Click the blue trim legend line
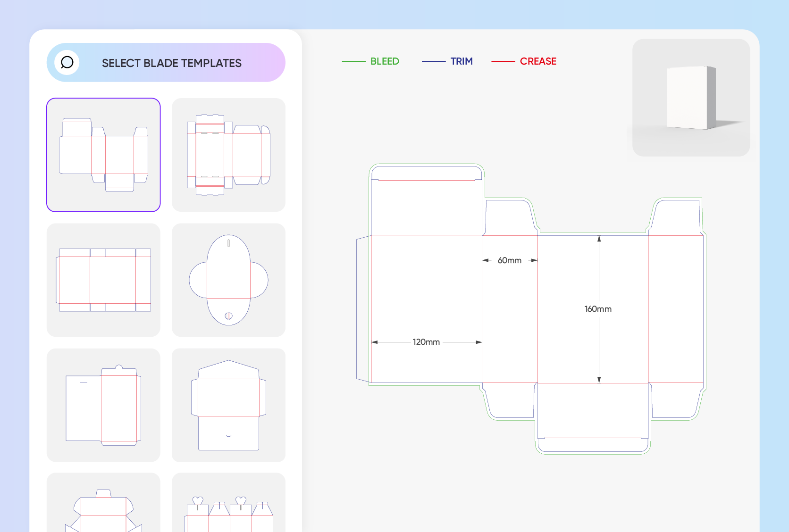This screenshot has height=532, width=789. 434,61
